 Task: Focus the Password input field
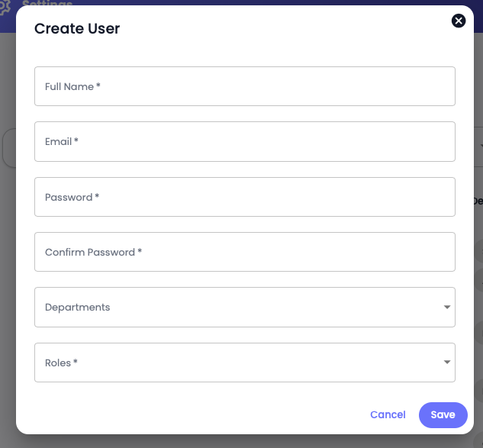point(245,197)
